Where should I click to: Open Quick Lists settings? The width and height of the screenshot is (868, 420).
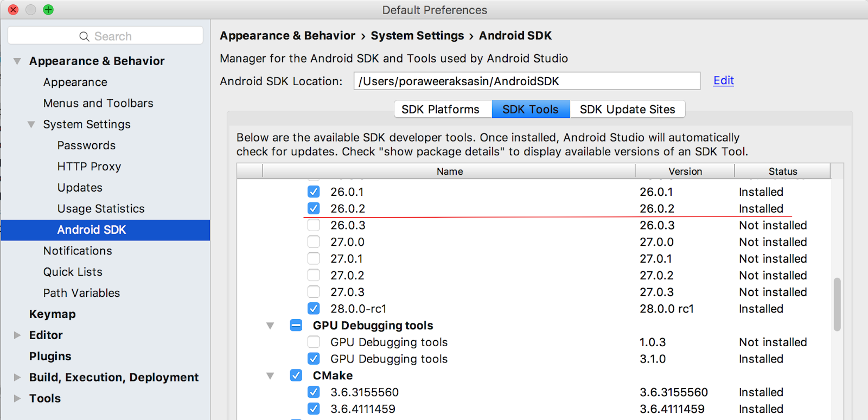pos(73,272)
